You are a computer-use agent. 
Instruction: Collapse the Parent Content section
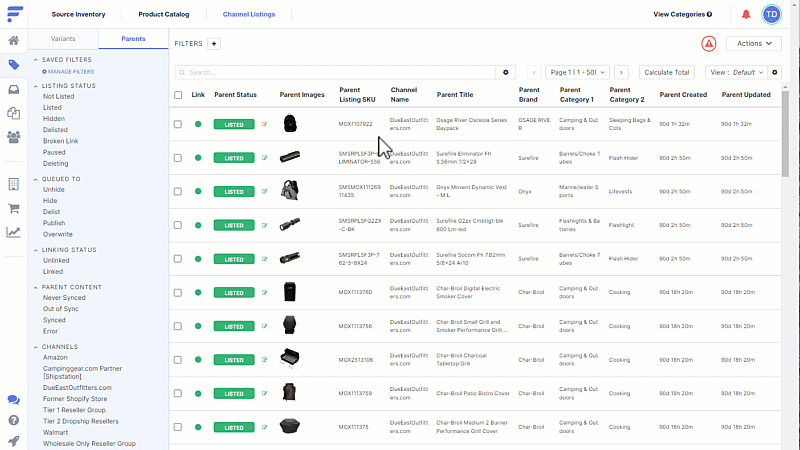click(x=36, y=287)
